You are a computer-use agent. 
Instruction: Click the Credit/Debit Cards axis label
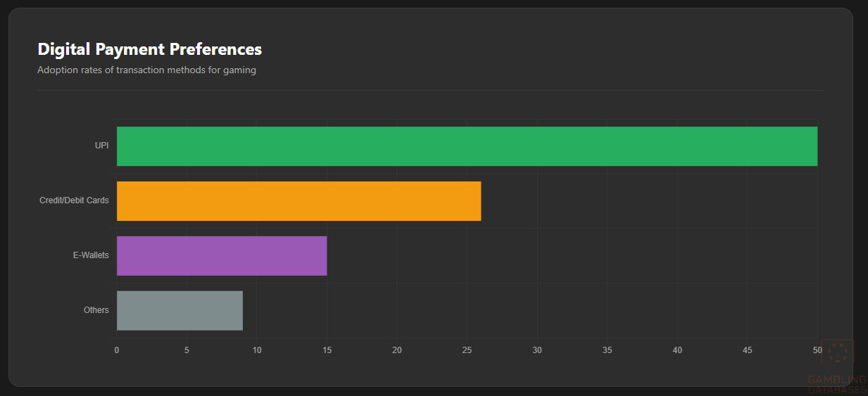pos(74,200)
